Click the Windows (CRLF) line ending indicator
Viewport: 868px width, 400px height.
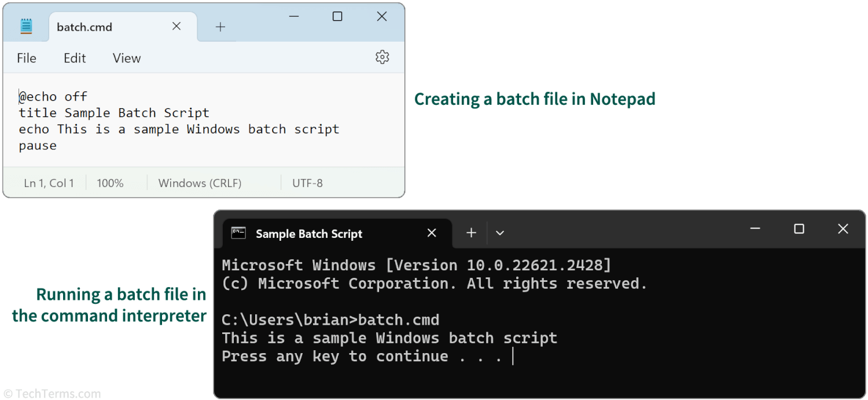click(200, 182)
